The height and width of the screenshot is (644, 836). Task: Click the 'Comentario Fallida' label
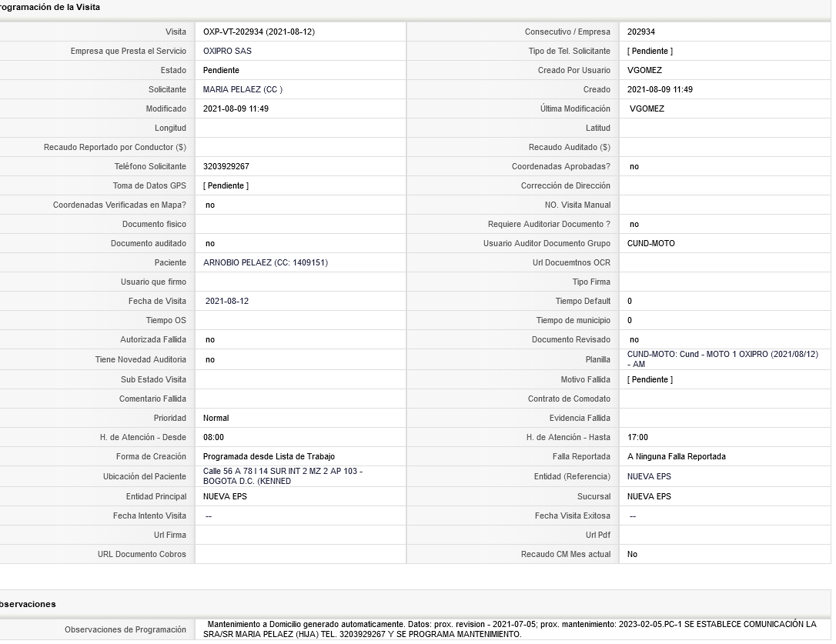click(x=153, y=399)
